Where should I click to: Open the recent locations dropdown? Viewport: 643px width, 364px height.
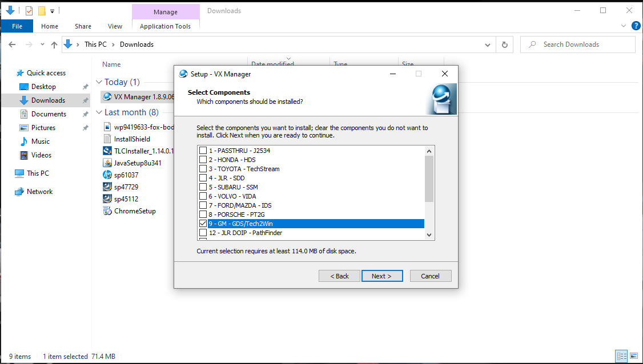(x=42, y=45)
